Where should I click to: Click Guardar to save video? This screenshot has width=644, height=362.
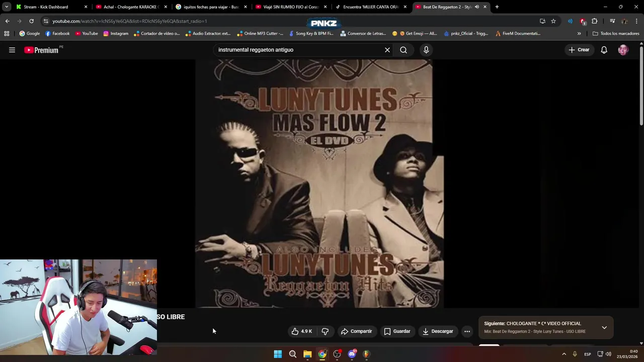click(x=397, y=331)
